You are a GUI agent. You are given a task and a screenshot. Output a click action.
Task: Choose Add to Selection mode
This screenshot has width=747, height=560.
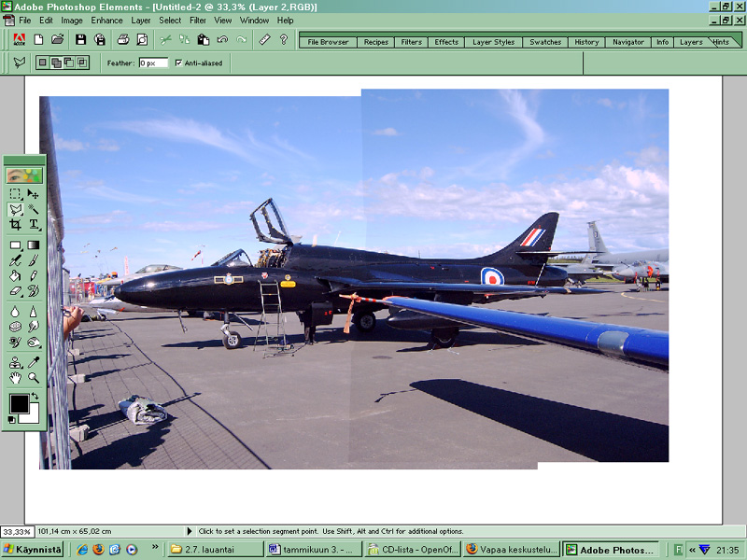click(x=56, y=63)
